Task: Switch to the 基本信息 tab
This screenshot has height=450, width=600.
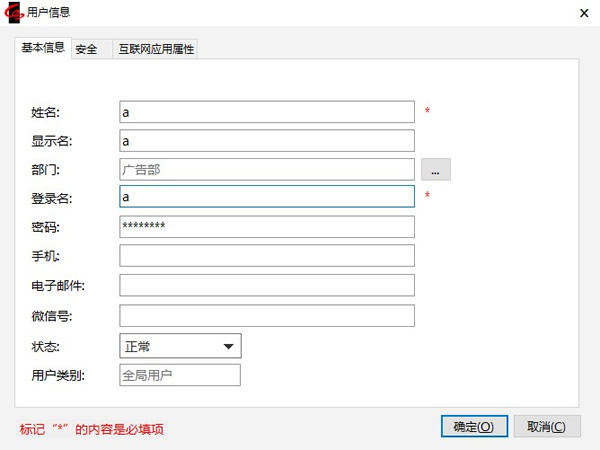Action: pyautogui.click(x=43, y=47)
